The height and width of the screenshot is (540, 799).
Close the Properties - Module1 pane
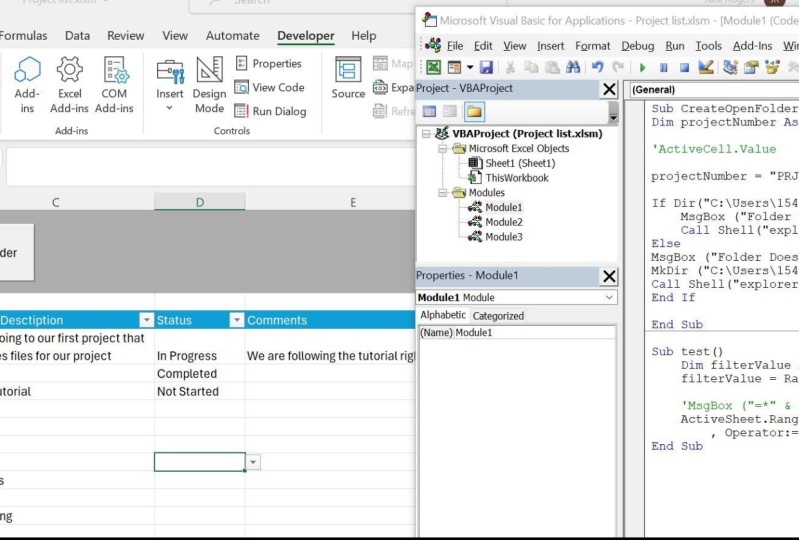609,276
